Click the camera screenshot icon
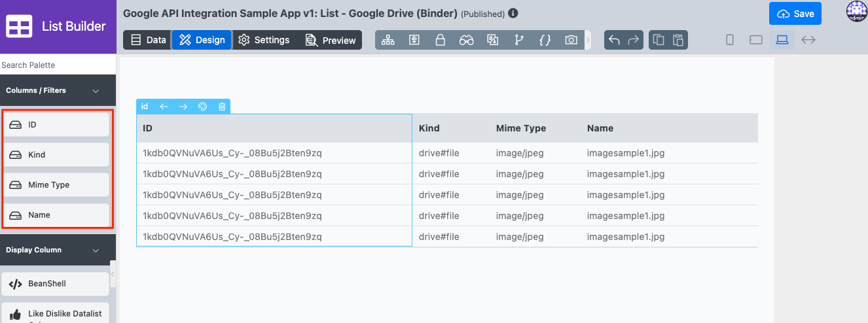 pyautogui.click(x=571, y=40)
